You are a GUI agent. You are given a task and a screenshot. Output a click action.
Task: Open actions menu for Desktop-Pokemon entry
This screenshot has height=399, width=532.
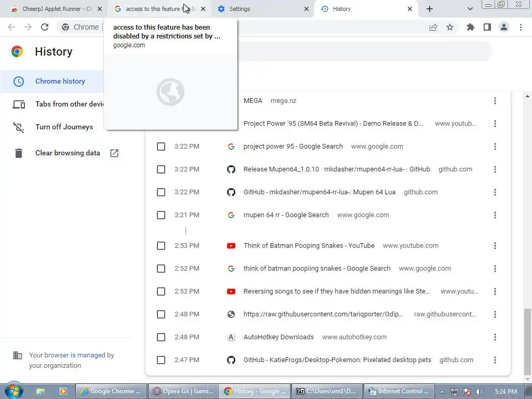495,360
